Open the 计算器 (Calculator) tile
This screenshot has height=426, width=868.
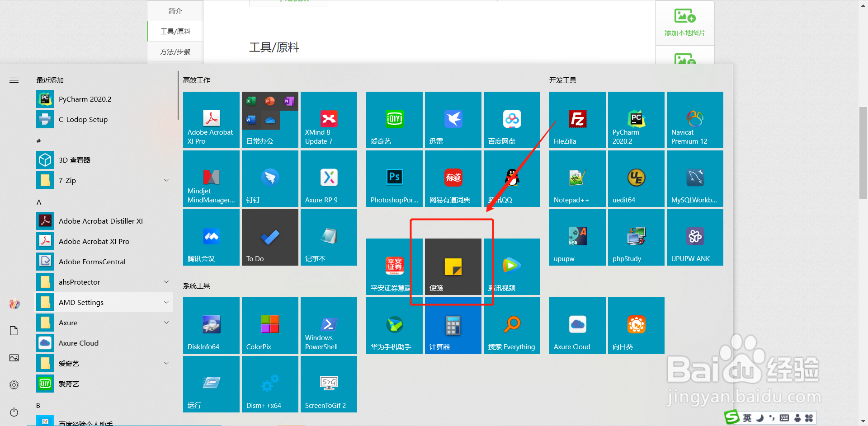click(x=453, y=325)
